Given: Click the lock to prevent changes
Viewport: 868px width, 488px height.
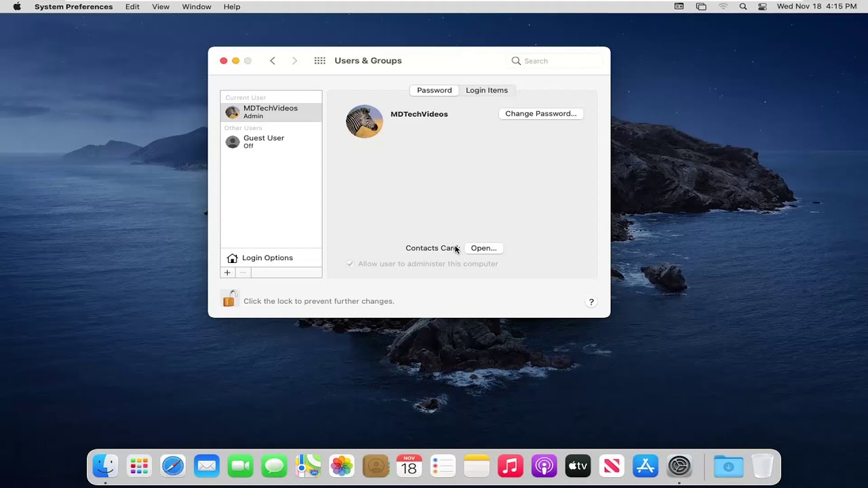Looking at the screenshot, I should 229,298.
